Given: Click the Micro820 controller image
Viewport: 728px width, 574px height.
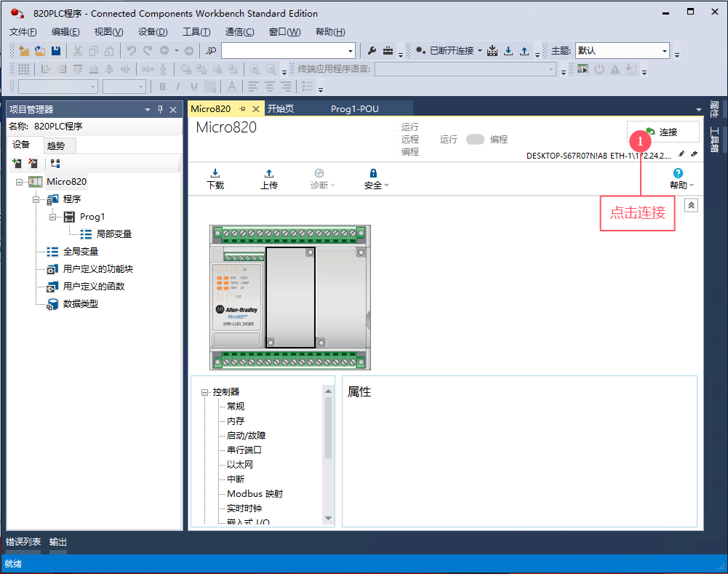Looking at the screenshot, I should tap(290, 298).
